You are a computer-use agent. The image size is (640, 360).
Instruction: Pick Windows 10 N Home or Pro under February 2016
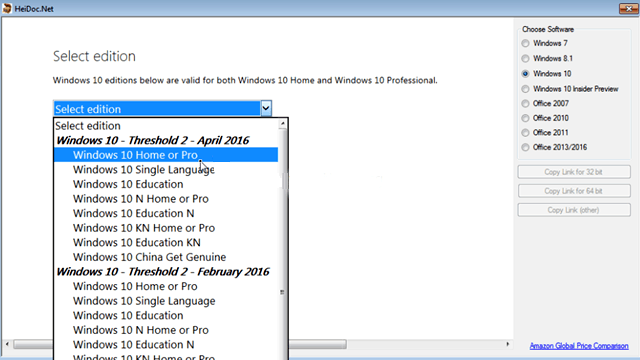(x=166, y=330)
